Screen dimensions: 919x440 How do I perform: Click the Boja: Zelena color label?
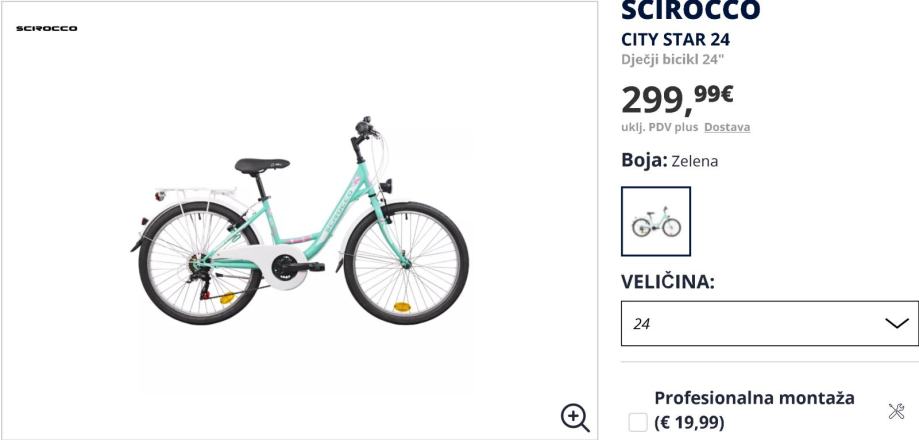(x=670, y=160)
